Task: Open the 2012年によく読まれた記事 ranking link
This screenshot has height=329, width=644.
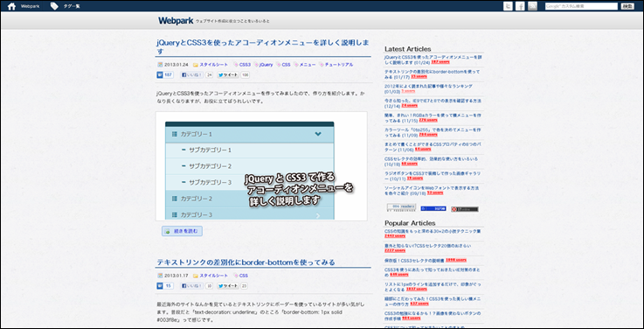Action: (x=428, y=88)
